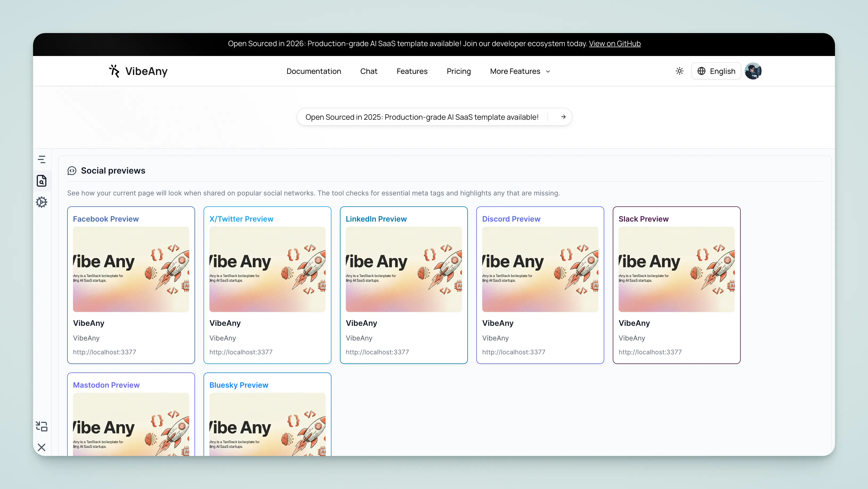Open the Documentation nav item

coord(313,71)
